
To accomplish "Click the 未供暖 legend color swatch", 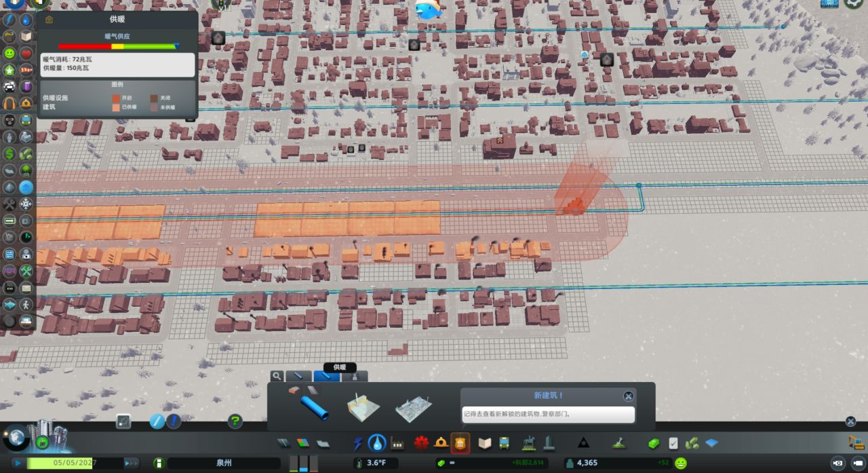I will point(154,107).
